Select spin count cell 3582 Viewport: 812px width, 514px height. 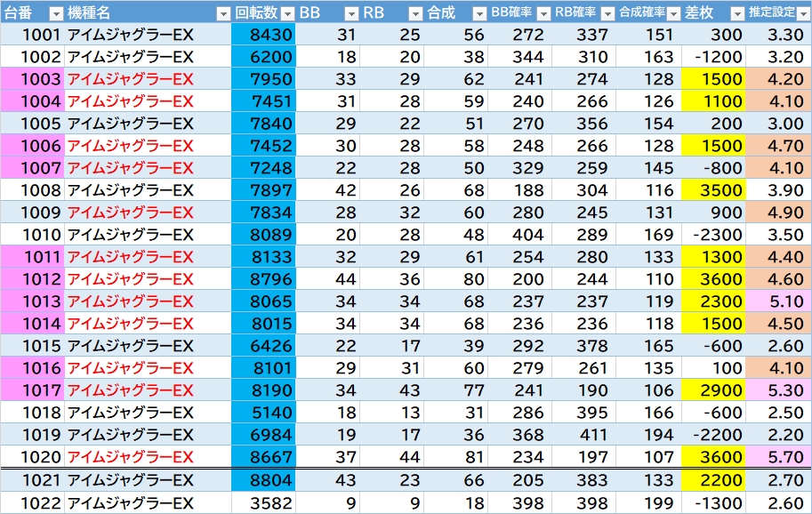tap(263, 502)
